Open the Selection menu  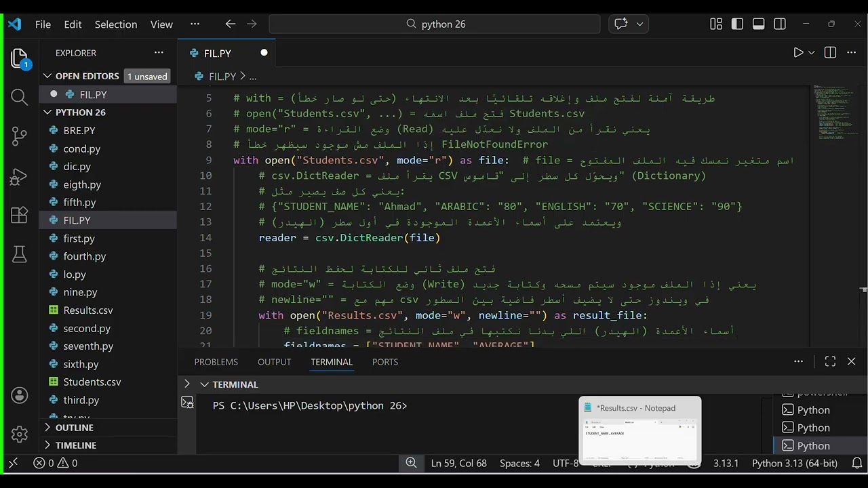pyautogui.click(x=116, y=24)
